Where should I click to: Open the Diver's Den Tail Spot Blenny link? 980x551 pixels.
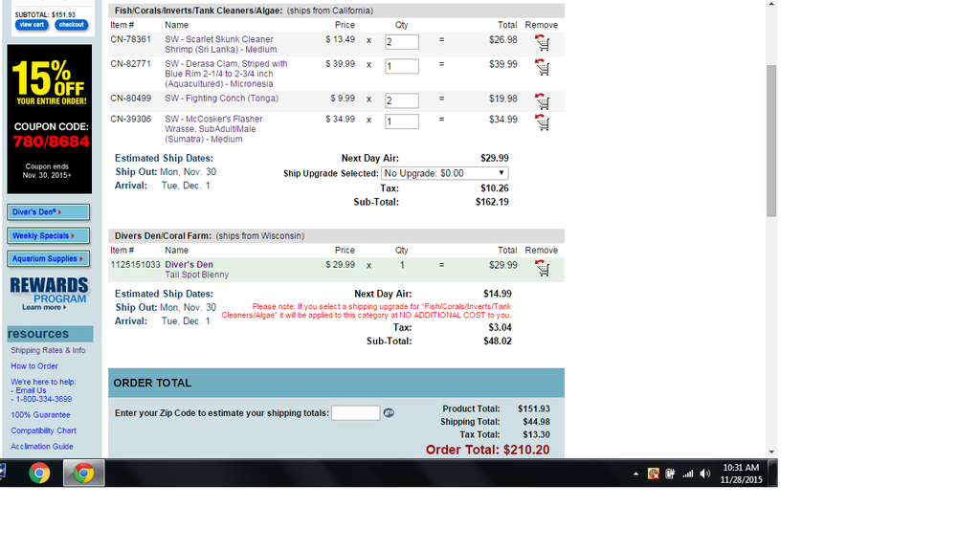197,269
